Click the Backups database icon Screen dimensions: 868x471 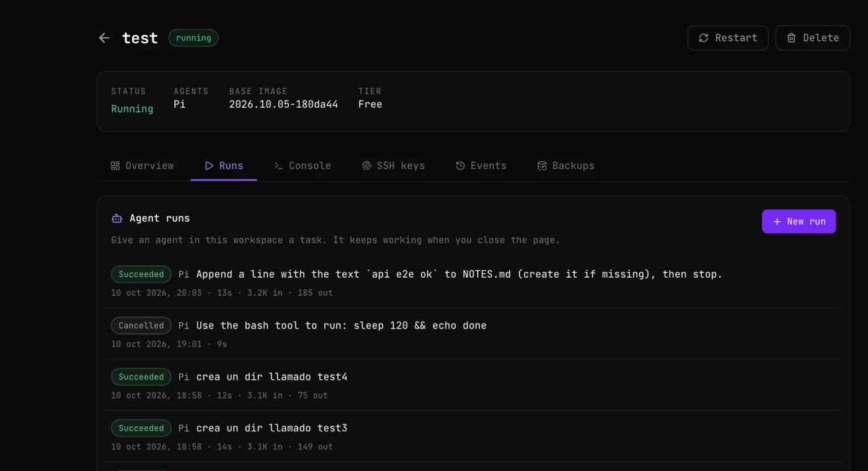[542, 165]
